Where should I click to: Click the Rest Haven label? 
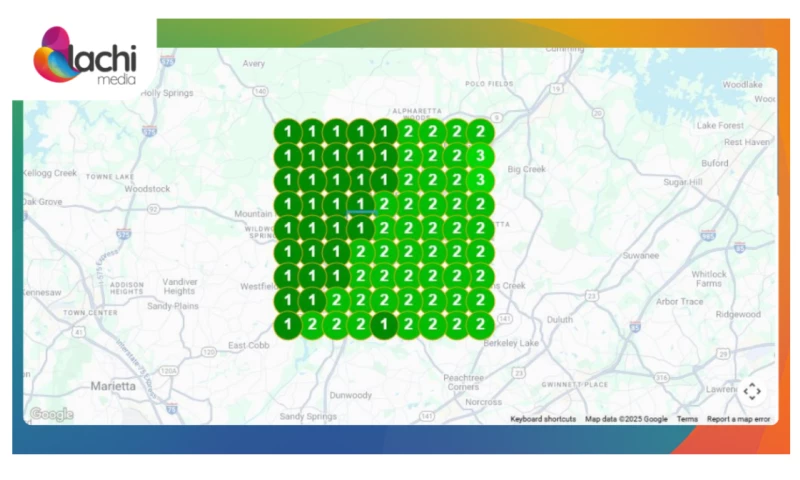(747, 142)
